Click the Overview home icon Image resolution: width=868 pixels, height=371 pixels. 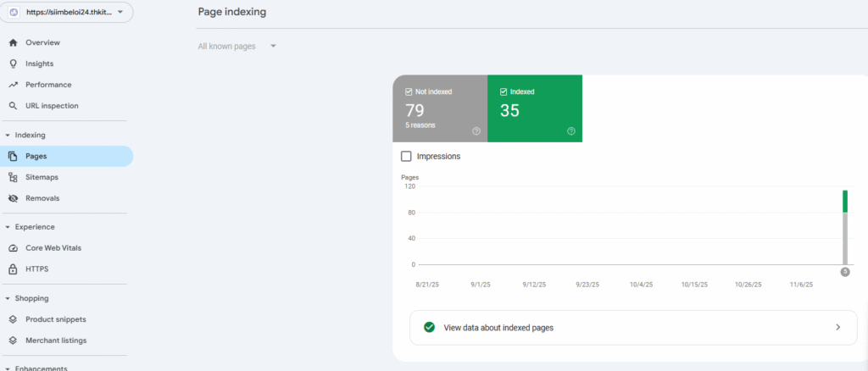click(13, 42)
